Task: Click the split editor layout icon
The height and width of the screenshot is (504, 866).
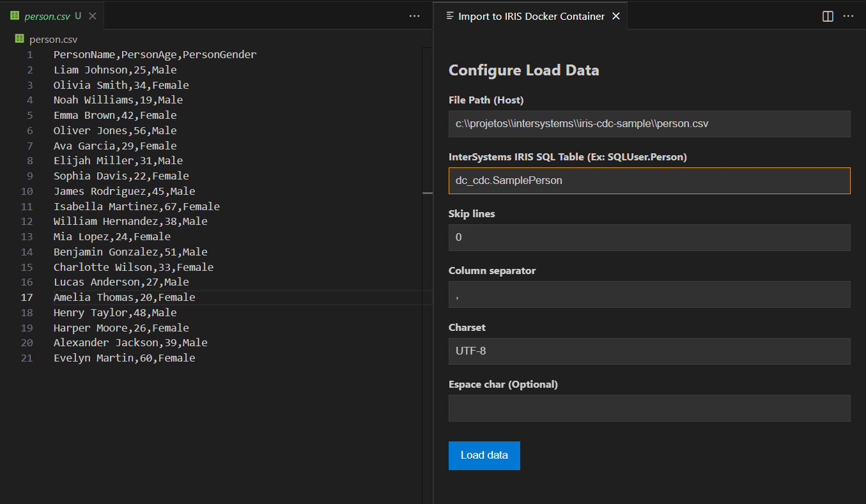Action: coord(828,17)
